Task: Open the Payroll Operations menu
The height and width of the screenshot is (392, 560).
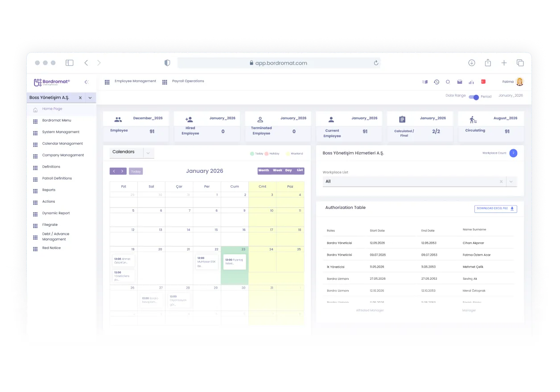Action: pyautogui.click(x=188, y=81)
